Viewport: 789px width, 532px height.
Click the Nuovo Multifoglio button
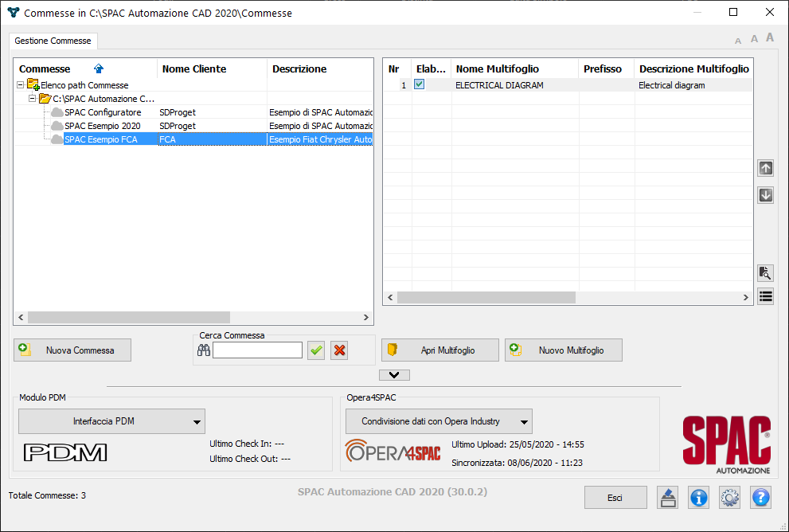click(x=564, y=350)
